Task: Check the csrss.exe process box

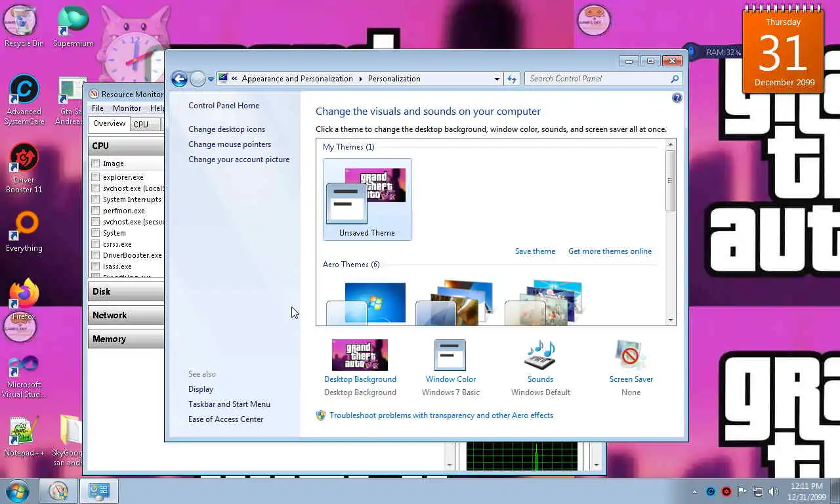Action: (x=96, y=244)
